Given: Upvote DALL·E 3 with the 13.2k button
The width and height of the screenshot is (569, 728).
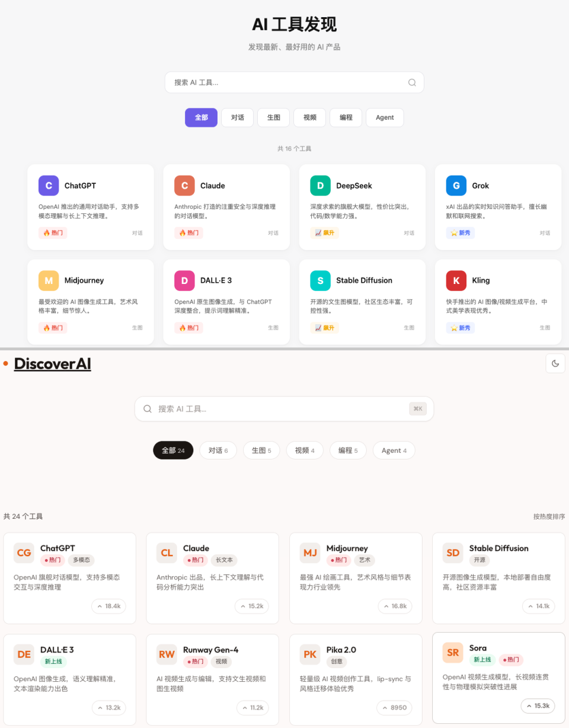Looking at the screenshot, I should pyautogui.click(x=108, y=708).
